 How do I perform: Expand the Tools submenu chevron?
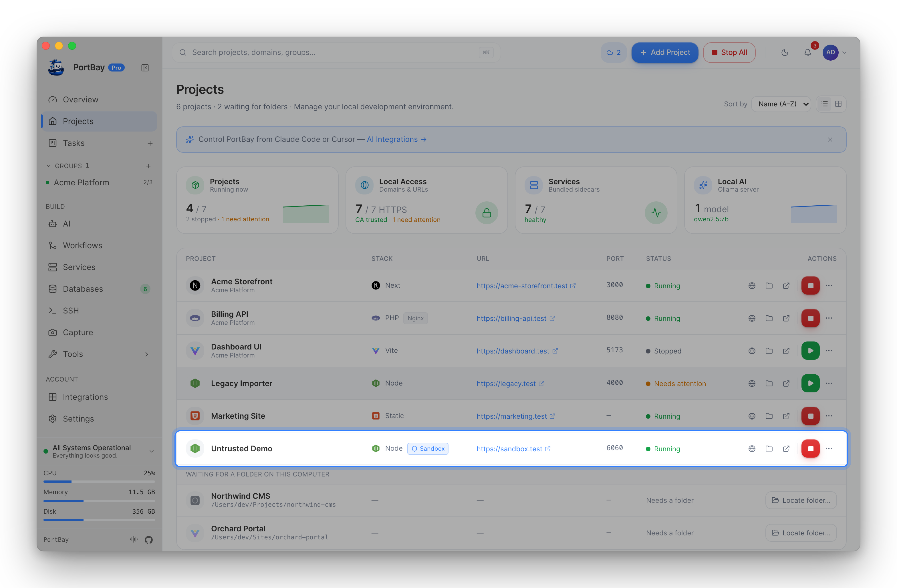pos(147,354)
